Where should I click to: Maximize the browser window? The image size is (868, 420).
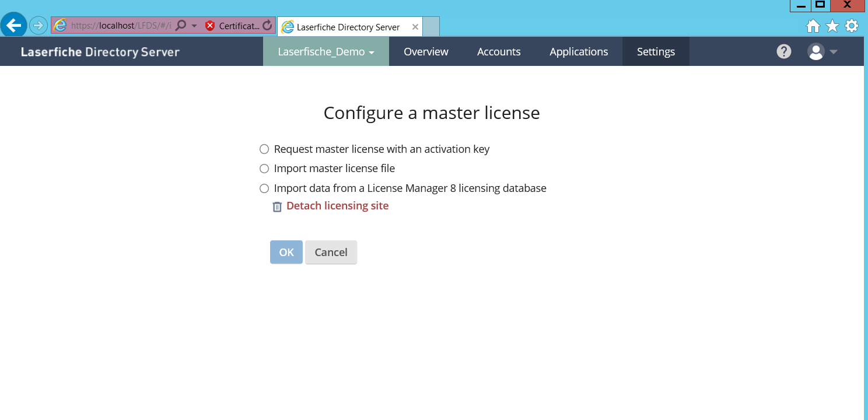pyautogui.click(x=820, y=5)
